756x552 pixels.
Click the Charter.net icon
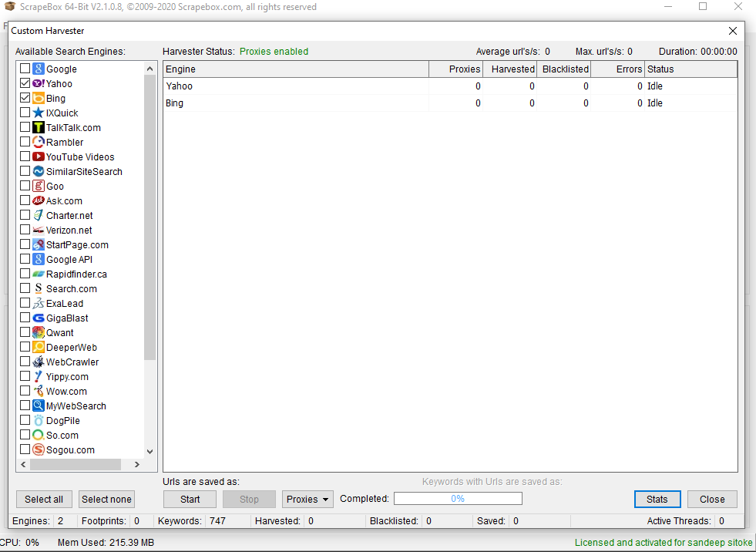[x=39, y=215]
